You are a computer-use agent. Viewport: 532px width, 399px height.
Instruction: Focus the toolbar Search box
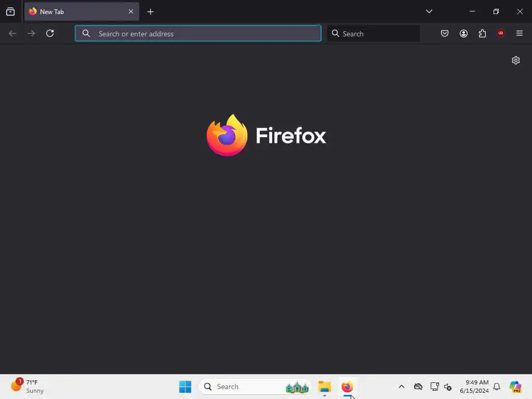pos(373,33)
